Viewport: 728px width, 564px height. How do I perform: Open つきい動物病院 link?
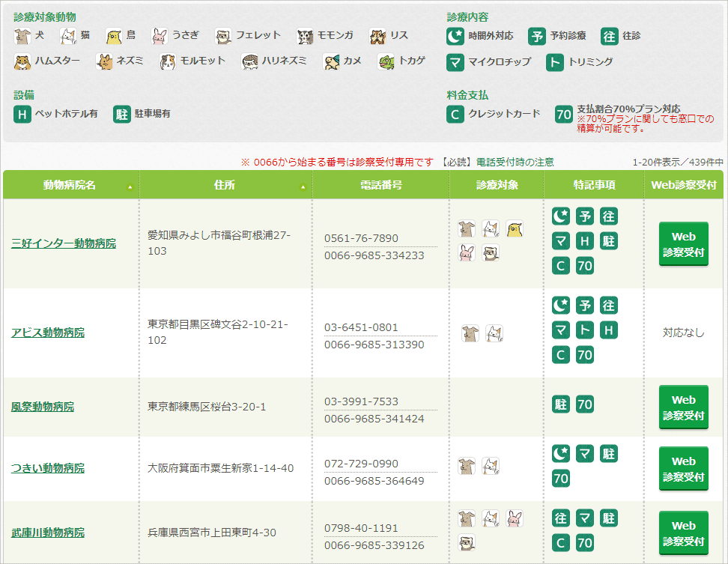tap(48, 468)
